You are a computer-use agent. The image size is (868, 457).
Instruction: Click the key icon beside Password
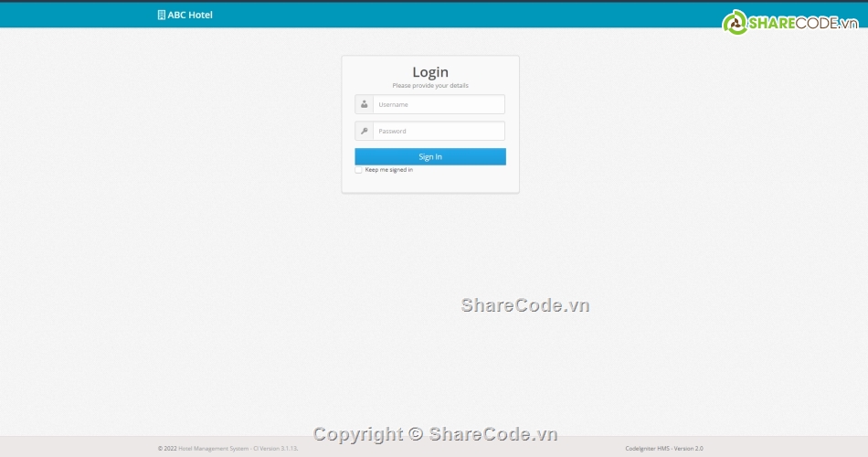pyautogui.click(x=365, y=132)
